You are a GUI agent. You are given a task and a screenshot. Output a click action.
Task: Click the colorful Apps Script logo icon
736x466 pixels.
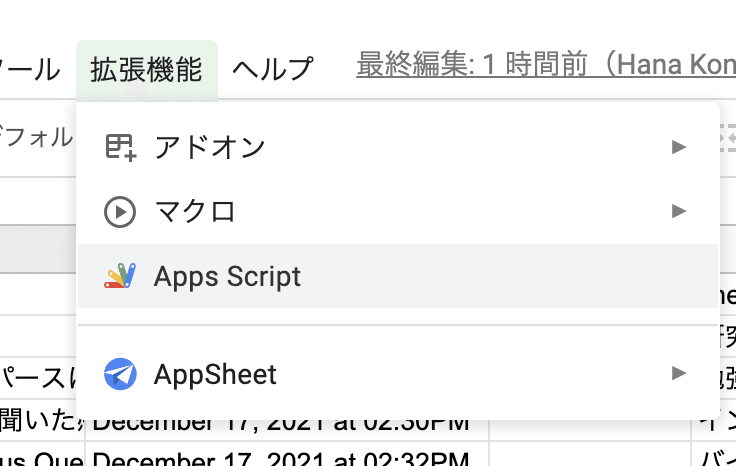click(120, 276)
